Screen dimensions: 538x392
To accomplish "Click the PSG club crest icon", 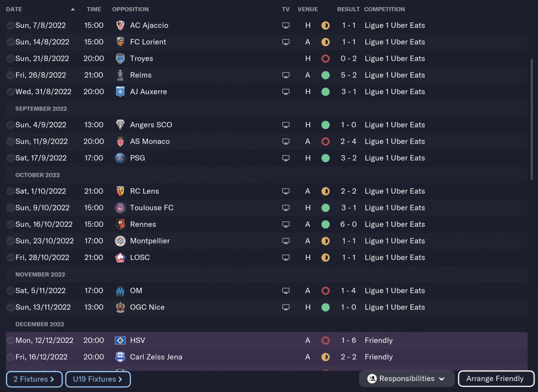I will (120, 158).
